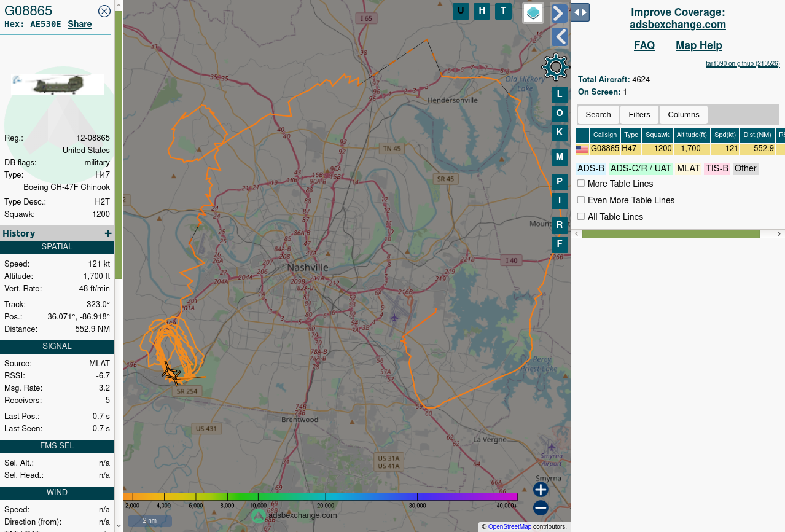The width and height of the screenshot is (785, 532).
Task: Close the G08865 aircraft info panel
Action: coord(104,10)
